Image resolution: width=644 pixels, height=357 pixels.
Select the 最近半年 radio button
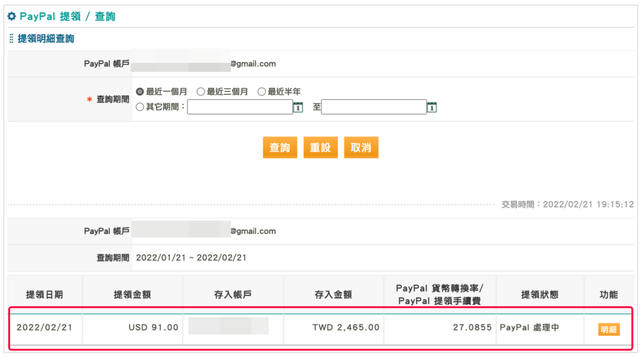[262, 92]
